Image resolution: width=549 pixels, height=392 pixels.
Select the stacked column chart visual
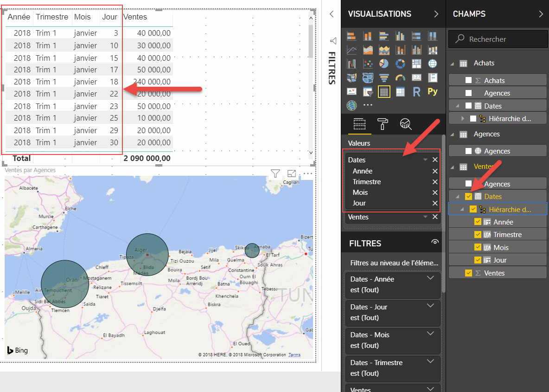(x=368, y=36)
